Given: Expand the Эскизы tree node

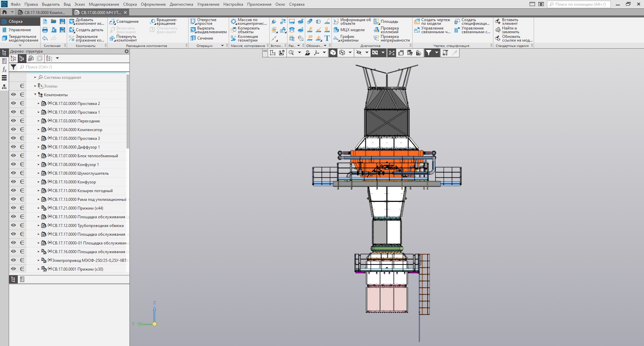Looking at the screenshot, I should click(35, 86).
